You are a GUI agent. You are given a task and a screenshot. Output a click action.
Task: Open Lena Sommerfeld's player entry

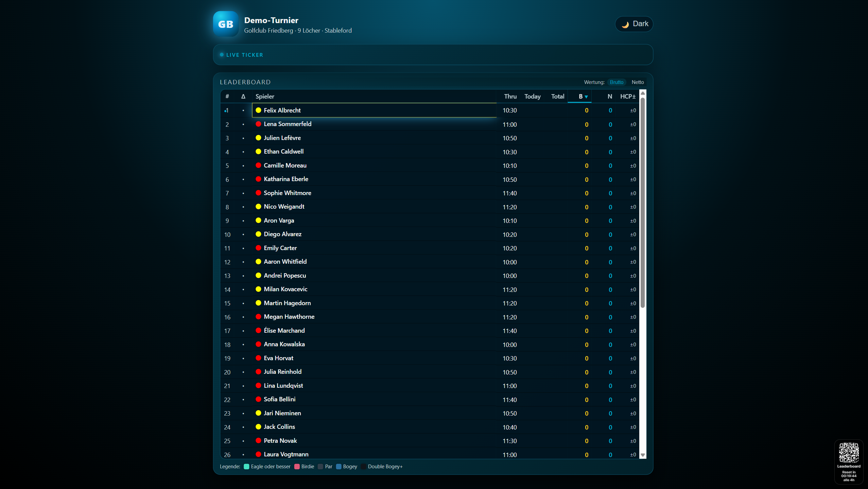tap(288, 124)
